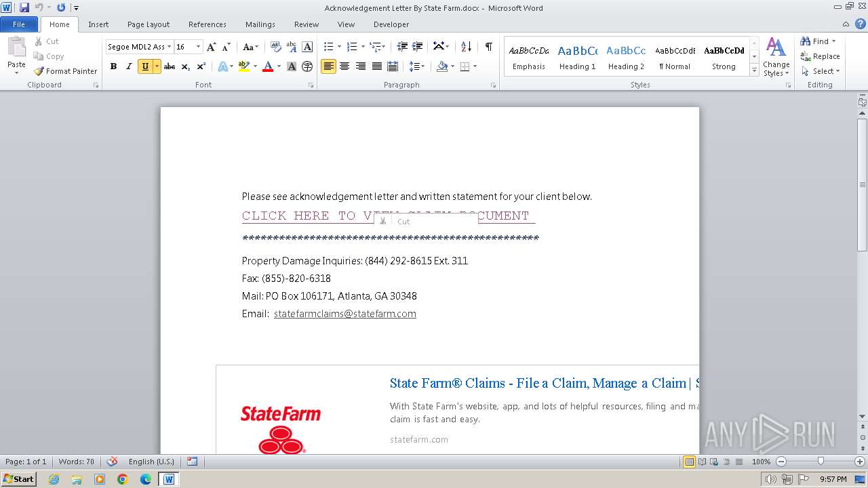Click Enclose Characters icon
Viewport: 868px width, 488px height.
point(307,66)
